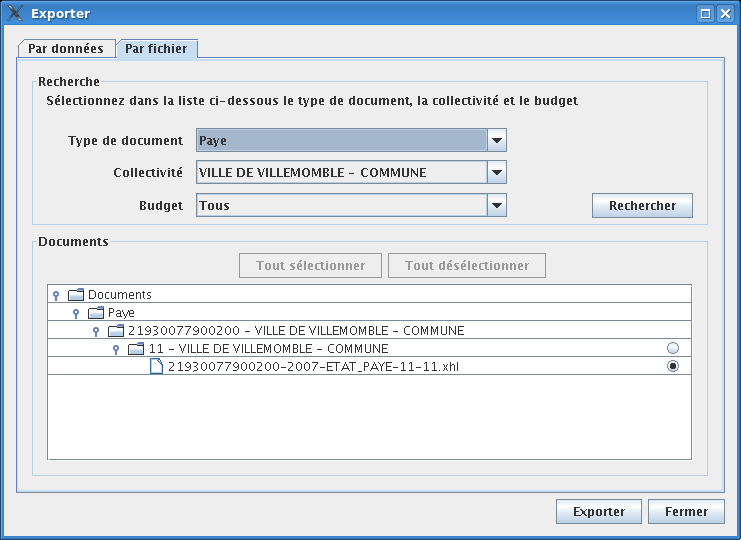The width and height of the screenshot is (741, 540).
Task: Open the Collectivité dropdown list
Action: [x=497, y=173]
